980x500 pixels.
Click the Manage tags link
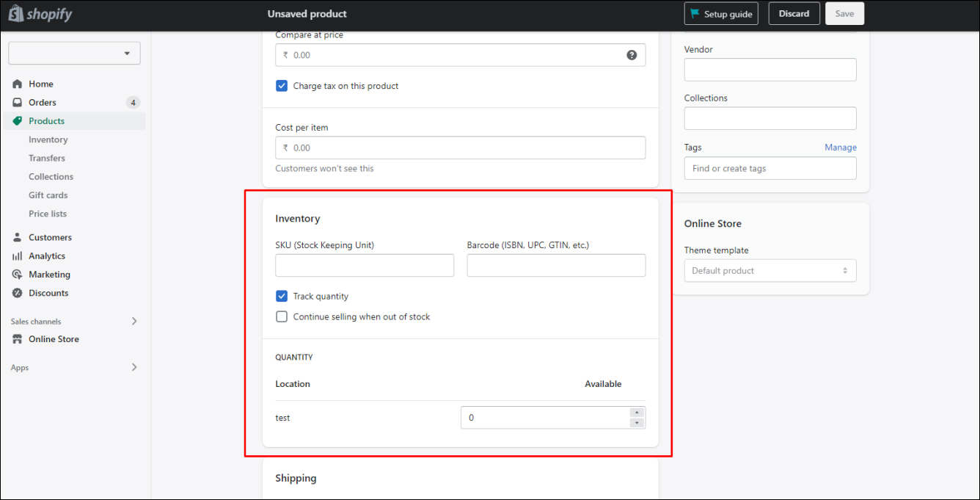(x=841, y=148)
